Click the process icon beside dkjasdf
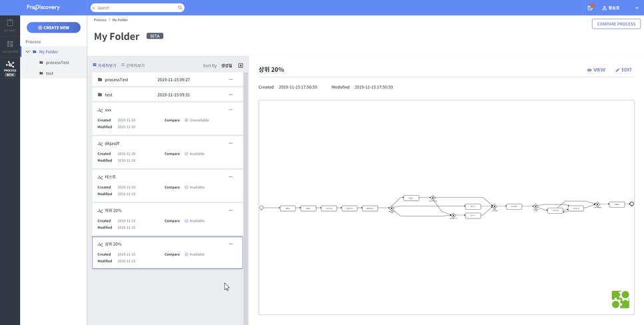 point(100,144)
